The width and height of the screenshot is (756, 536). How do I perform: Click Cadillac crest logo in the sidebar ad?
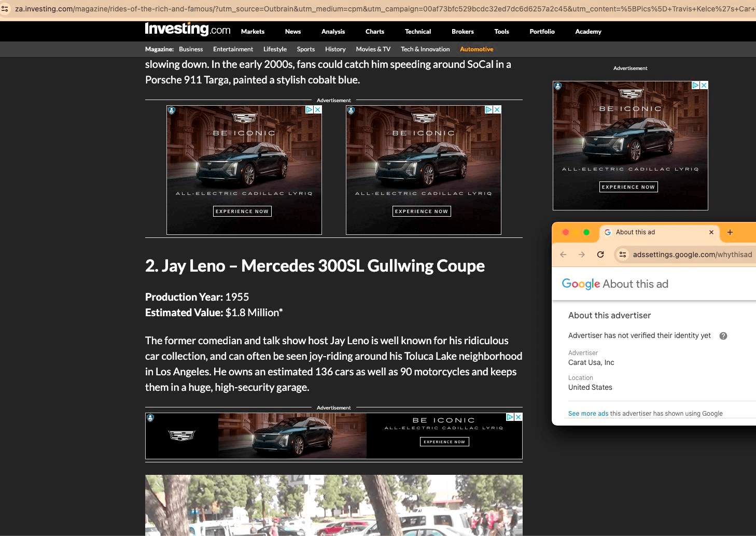tap(631, 93)
